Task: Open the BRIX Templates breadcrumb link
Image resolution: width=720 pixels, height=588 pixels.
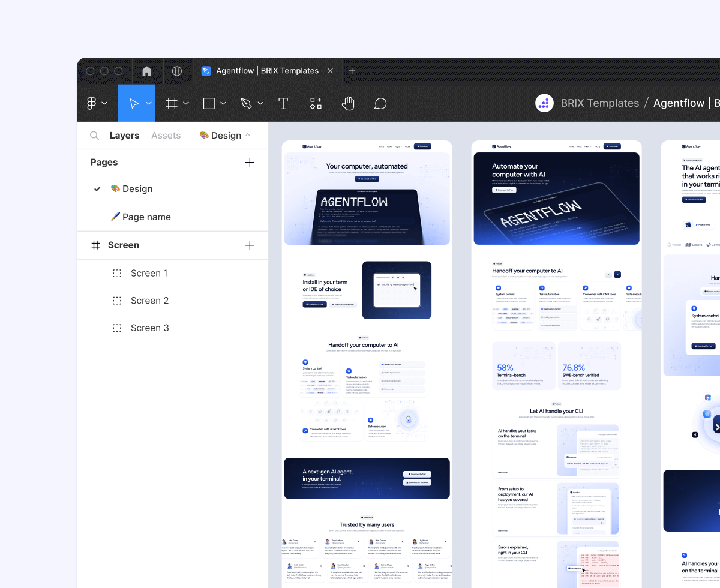Action: click(599, 103)
